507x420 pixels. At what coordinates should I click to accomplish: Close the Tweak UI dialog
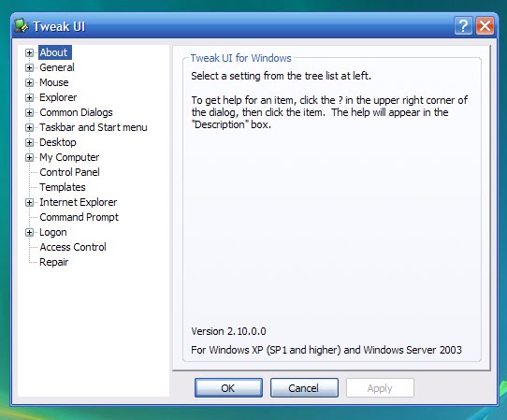tap(485, 25)
